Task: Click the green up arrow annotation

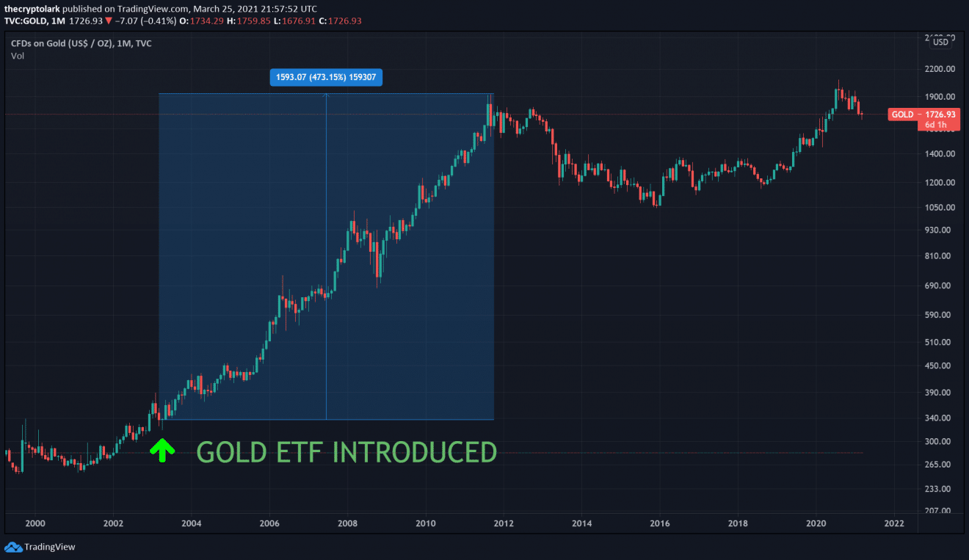Action: coord(162,450)
